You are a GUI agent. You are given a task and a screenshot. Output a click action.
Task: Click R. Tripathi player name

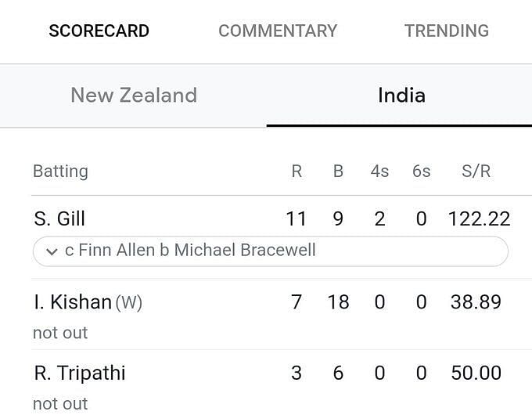pyautogui.click(x=80, y=373)
